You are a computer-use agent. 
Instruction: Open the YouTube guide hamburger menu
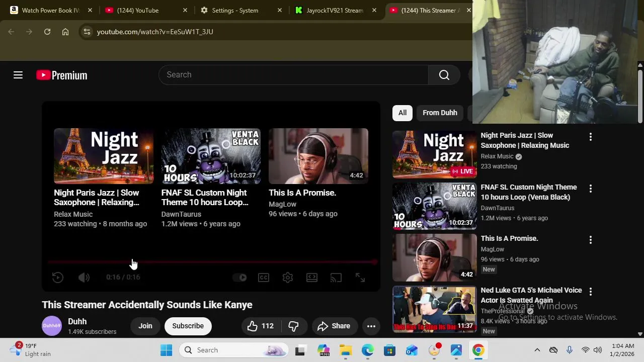(18, 75)
